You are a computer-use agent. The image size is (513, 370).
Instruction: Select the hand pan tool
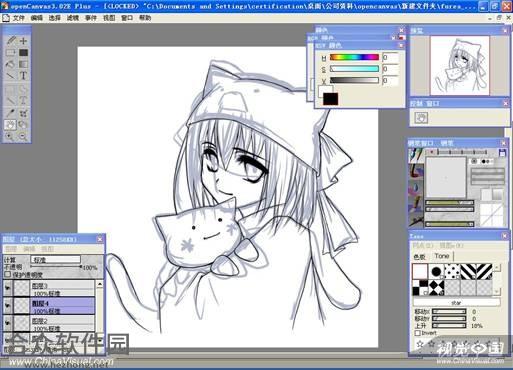point(10,125)
